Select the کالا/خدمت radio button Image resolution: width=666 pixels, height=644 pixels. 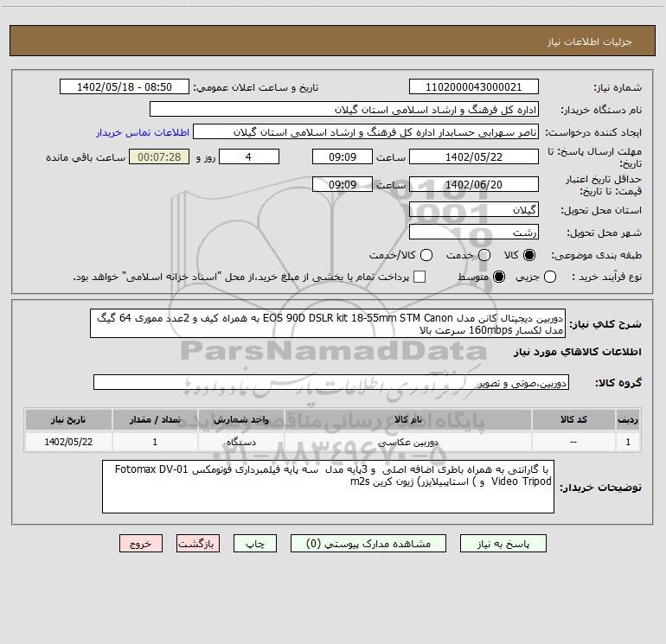pos(426,255)
